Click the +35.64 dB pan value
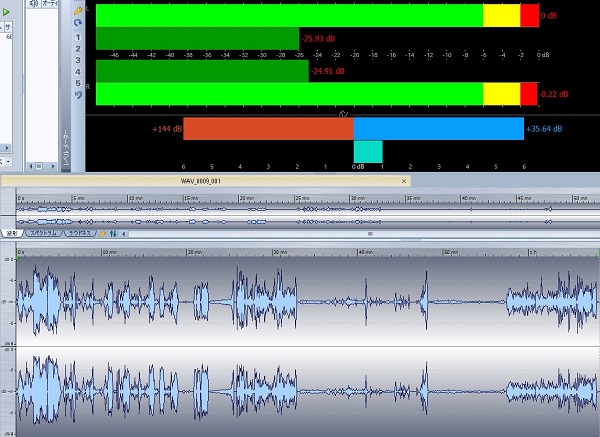Image resolution: width=600 pixels, height=437 pixels. coord(544,129)
